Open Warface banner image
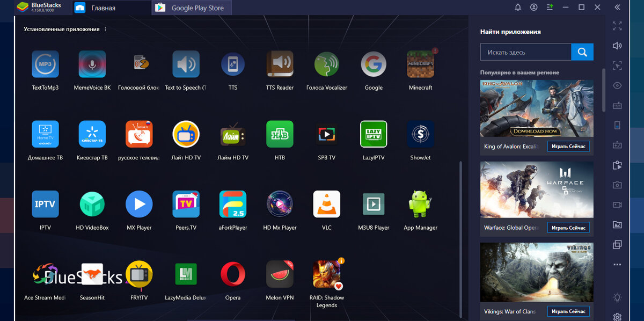The height and width of the screenshot is (321, 644). point(537,190)
